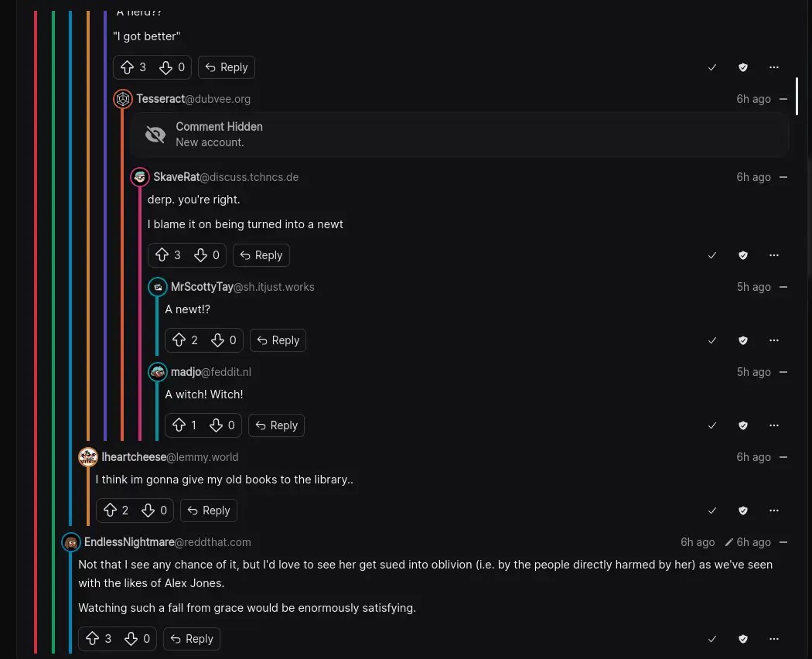Screen dimensions: 812x659
Task: Downvote Iheartcheese's library comment
Action: pyautogui.click(x=148, y=510)
